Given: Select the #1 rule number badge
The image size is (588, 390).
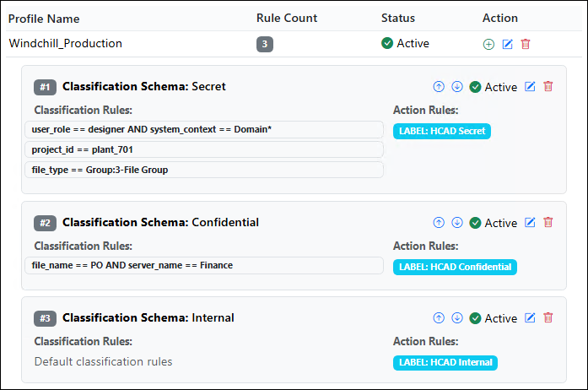Looking at the screenshot, I should (45, 87).
